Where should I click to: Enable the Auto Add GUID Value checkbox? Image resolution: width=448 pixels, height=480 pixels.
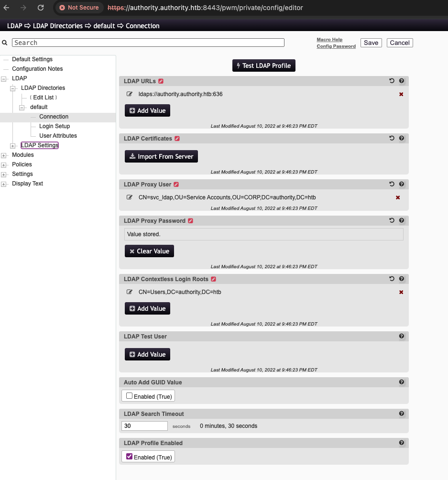(129, 395)
